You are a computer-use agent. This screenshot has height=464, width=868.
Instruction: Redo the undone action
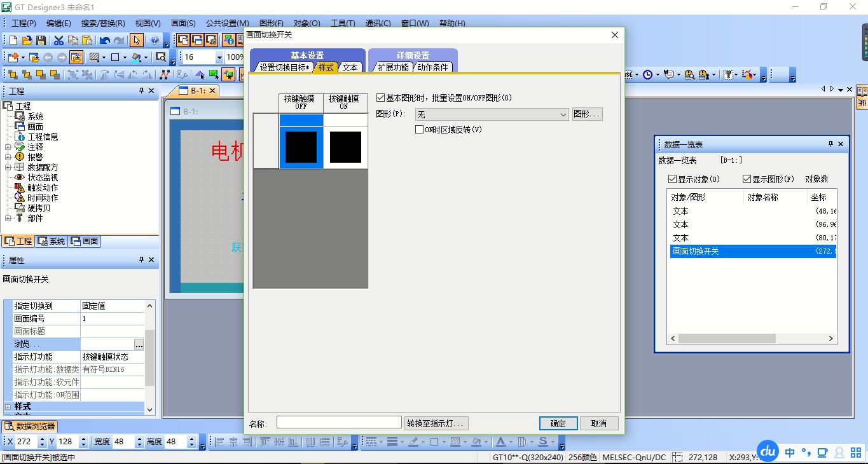coord(119,40)
